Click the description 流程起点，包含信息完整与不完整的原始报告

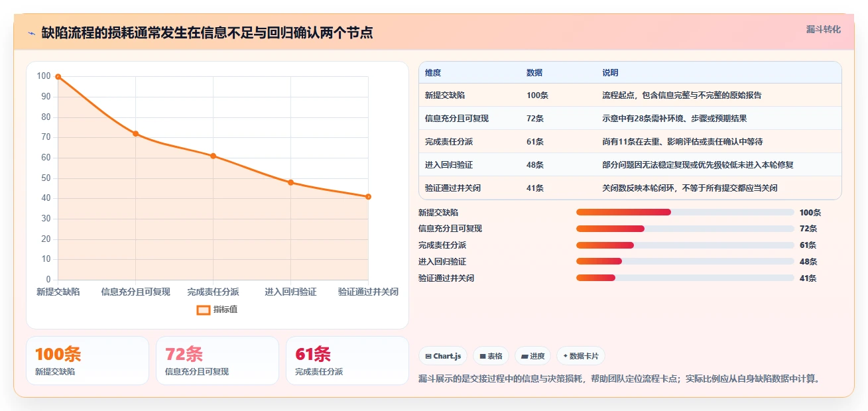[682, 95]
